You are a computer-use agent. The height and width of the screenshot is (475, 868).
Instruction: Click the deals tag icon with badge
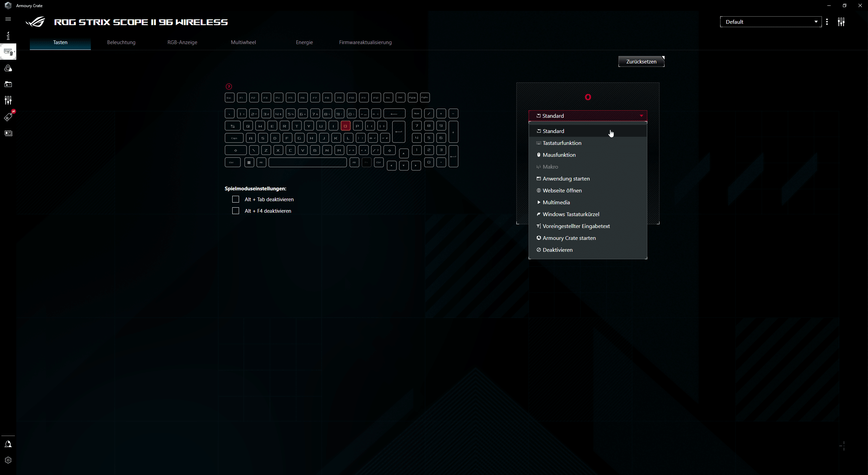pyautogui.click(x=8, y=117)
